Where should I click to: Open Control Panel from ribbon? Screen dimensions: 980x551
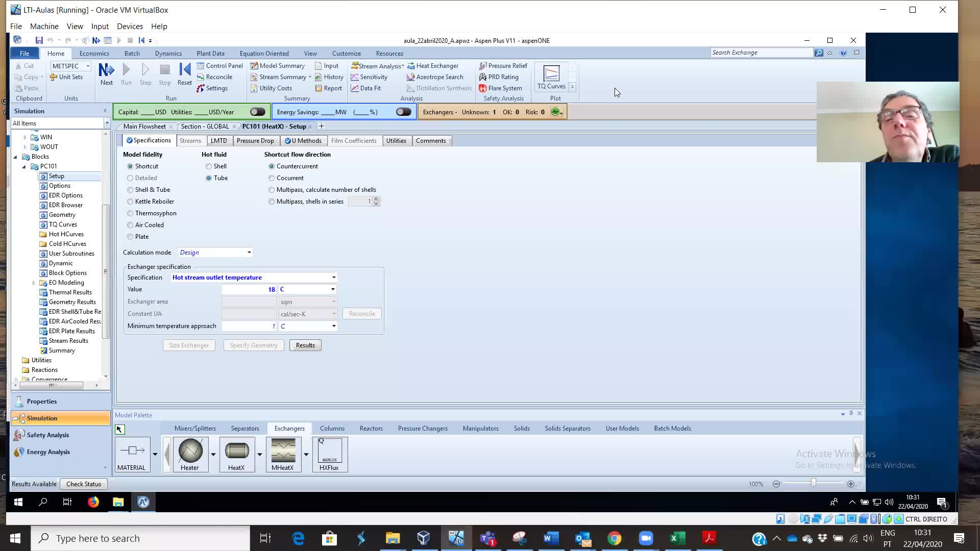click(219, 66)
